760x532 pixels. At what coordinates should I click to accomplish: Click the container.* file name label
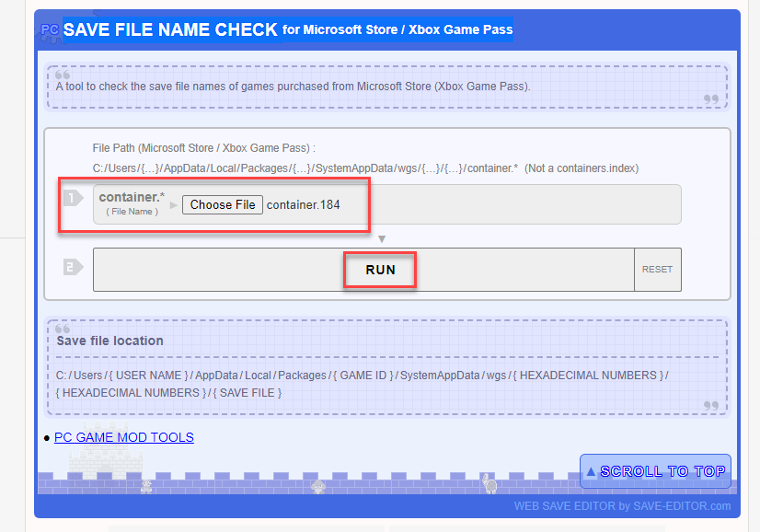pyautogui.click(x=132, y=198)
